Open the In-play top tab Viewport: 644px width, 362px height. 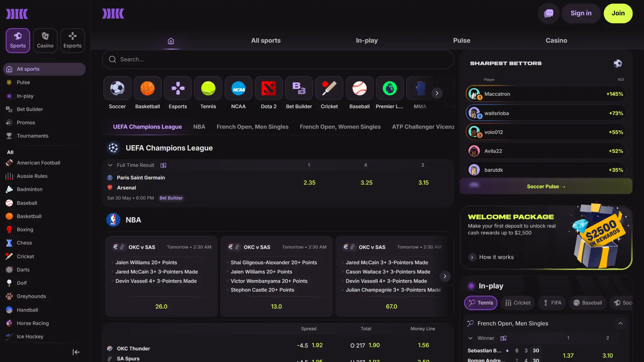pyautogui.click(x=367, y=41)
